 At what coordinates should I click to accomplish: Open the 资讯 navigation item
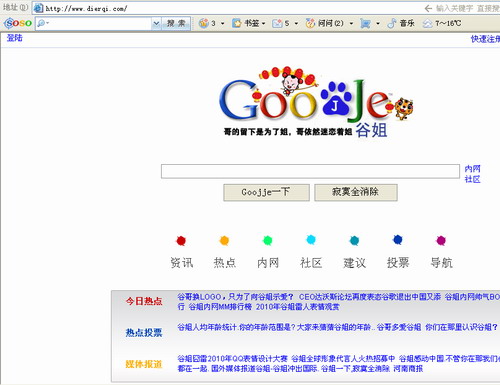[x=182, y=263]
